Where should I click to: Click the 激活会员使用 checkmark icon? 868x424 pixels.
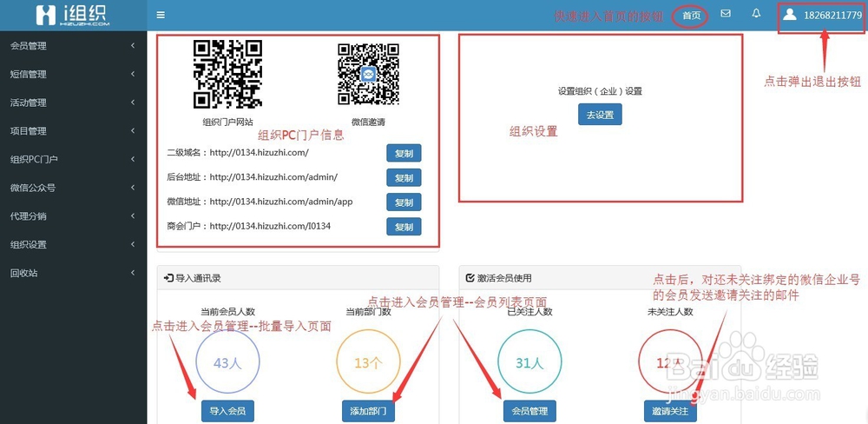click(470, 278)
